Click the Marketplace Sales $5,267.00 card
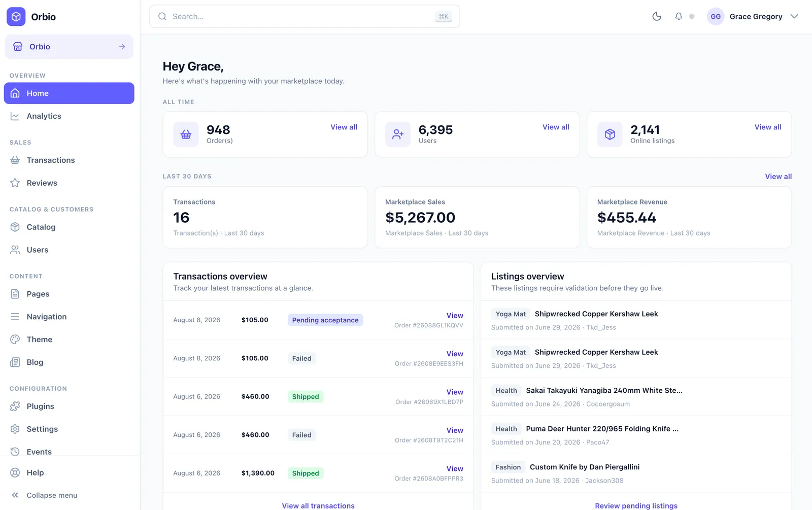The height and width of the screenshot is (510, 812). point(477,217)
